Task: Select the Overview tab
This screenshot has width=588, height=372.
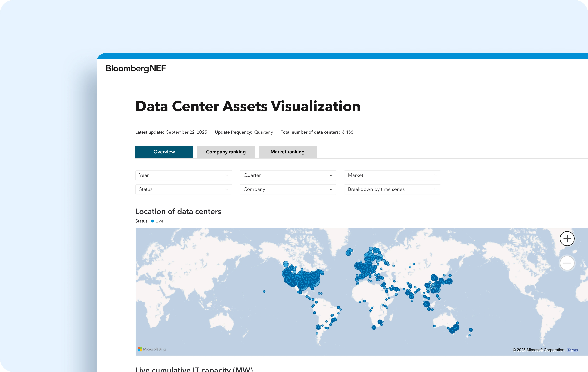Action: [x=164, y=152]
